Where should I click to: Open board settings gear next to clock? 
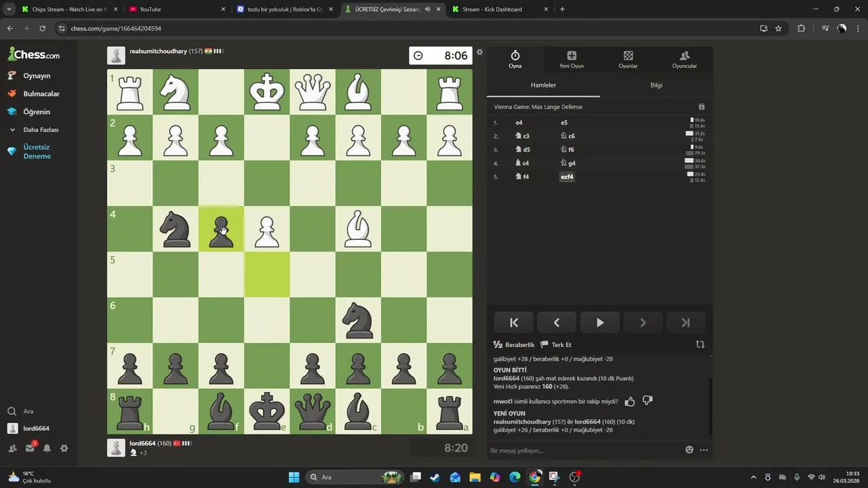click(x=479, y=52)
